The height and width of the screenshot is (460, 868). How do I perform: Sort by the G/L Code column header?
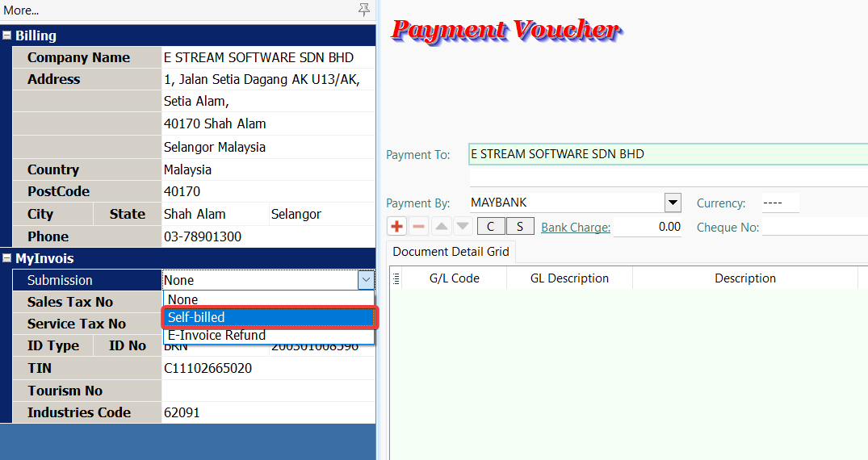point(454,278)
